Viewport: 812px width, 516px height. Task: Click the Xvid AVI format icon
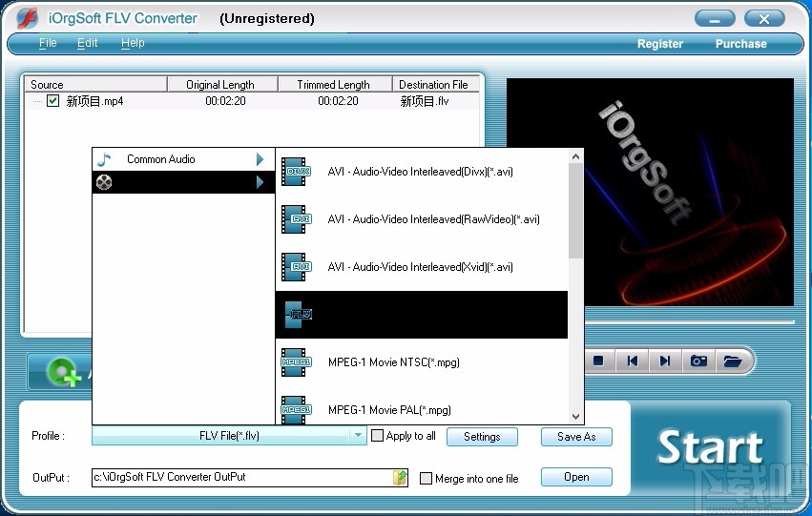point(296,266)
